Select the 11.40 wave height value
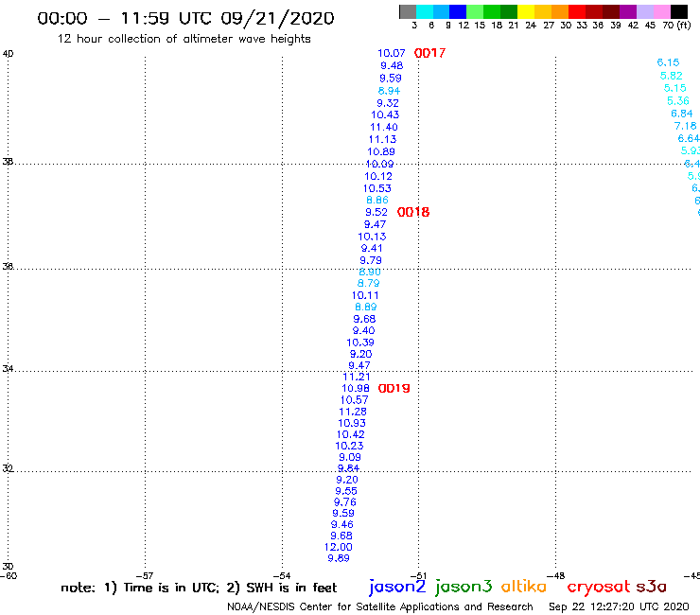Screen dimensions: 700x615 click(x=384, y=128)
